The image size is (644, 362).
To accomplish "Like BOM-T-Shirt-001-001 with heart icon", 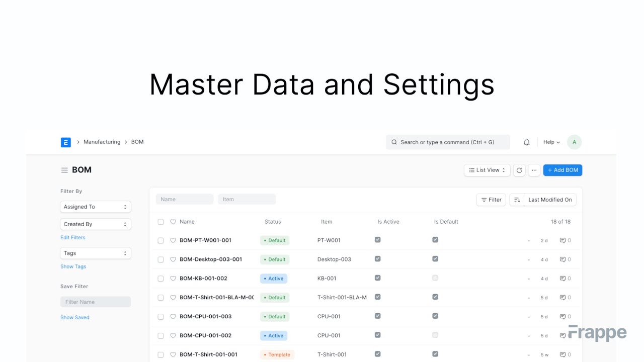I will pyautogui.click(x=173, y=354).
